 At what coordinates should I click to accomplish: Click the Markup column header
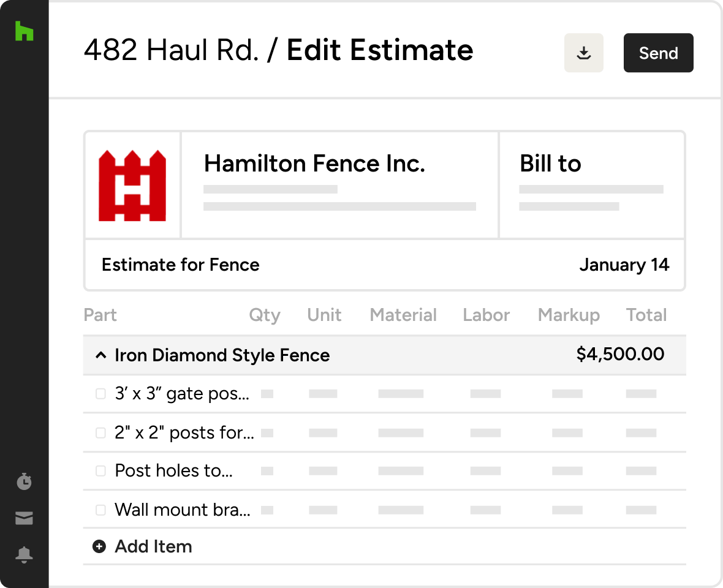point(569,315)
